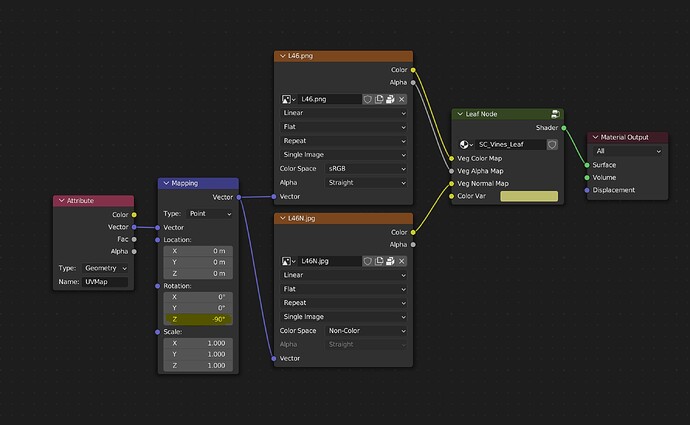Toggle fake user shield on L46N.jpg image
The height and width of the screenshot is (425, 690).
pyautogui.click(x=367, y=261)
